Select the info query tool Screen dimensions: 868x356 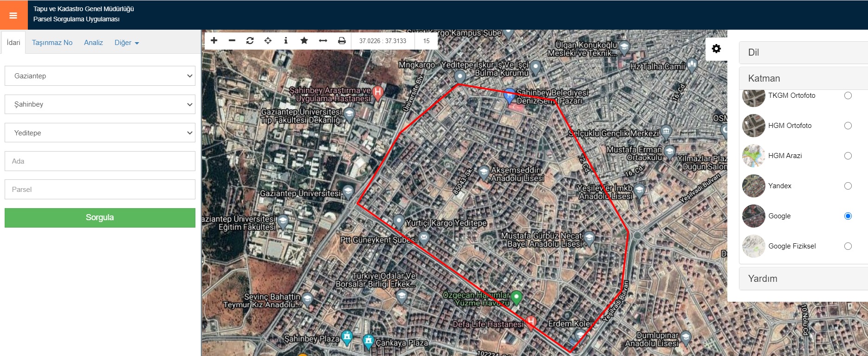[286, 41]
